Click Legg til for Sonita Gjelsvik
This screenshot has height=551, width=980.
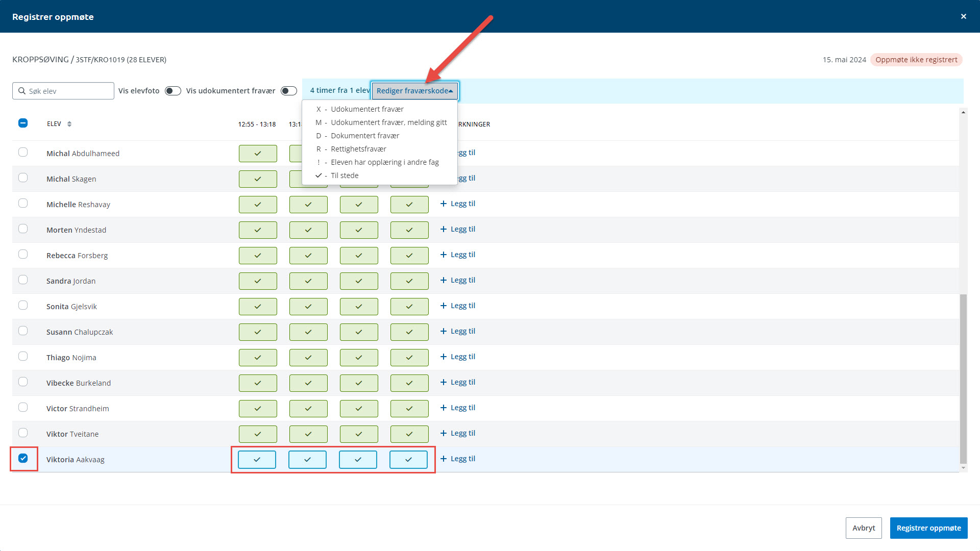point(458,306)
